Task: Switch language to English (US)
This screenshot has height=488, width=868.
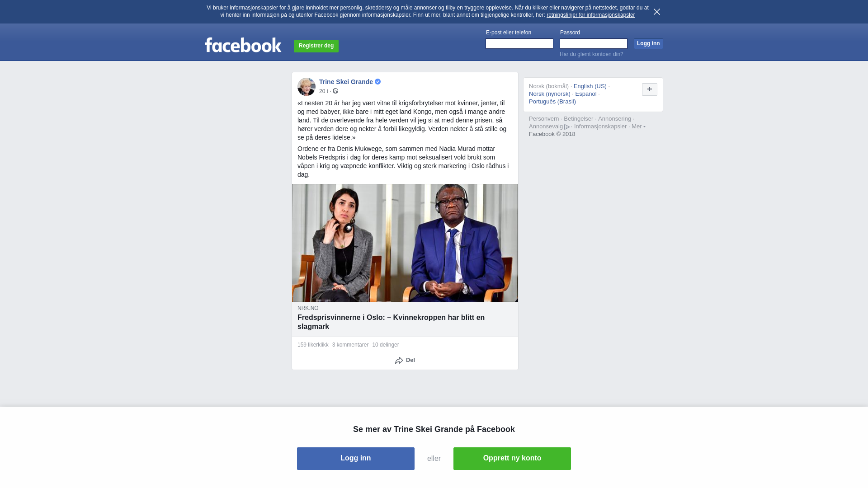Action: 590,86
